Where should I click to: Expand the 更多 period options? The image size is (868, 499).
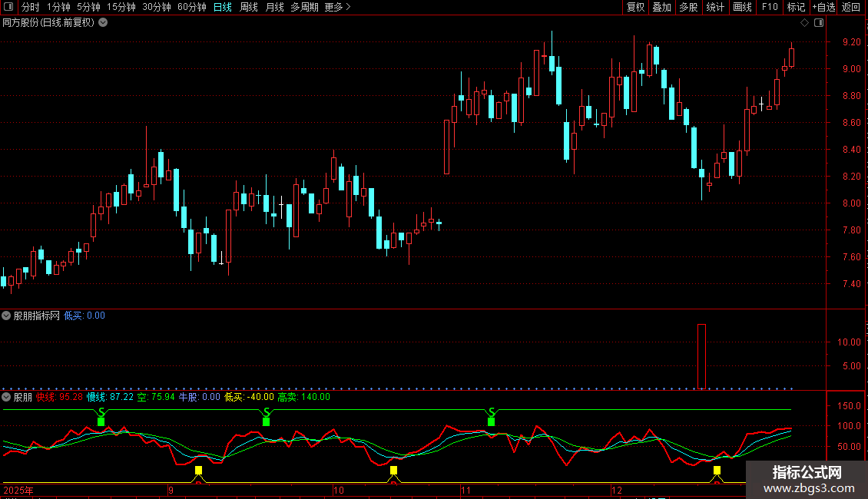click(338, 7)
